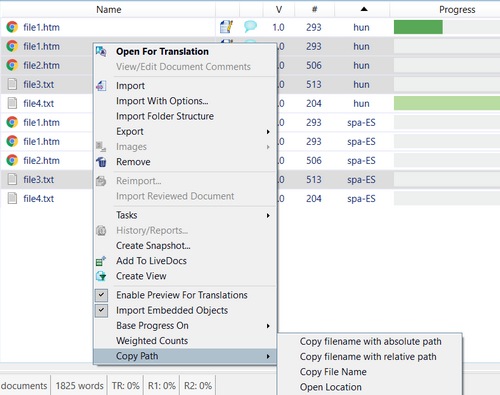Select Import With Options...
The height and width of the screenshot is (395, 500).
[162, 101]
